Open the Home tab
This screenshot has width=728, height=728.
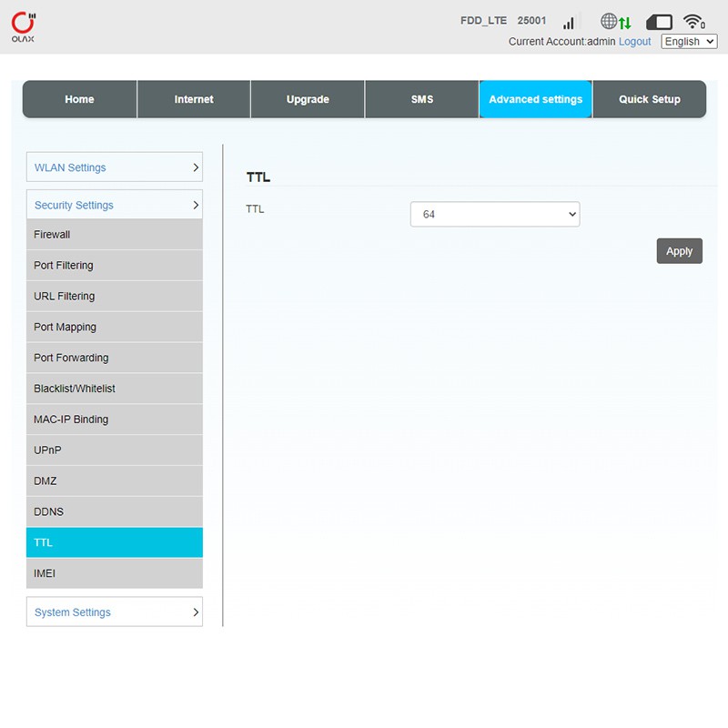pos(79,100)
